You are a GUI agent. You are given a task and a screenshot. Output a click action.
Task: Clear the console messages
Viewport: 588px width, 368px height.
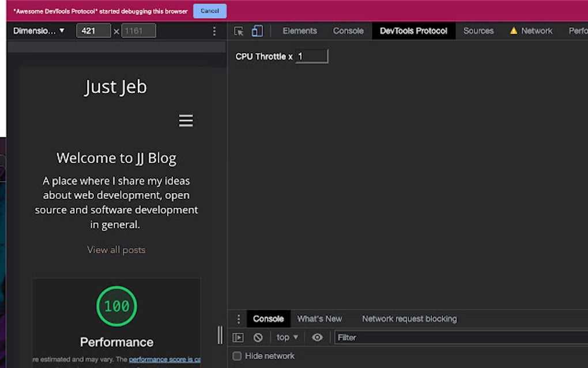coord(258,337)
